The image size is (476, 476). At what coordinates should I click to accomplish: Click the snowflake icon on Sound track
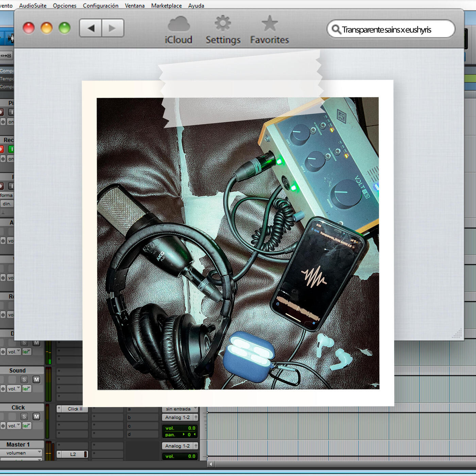pyautogui.click(x=3, y=389)
